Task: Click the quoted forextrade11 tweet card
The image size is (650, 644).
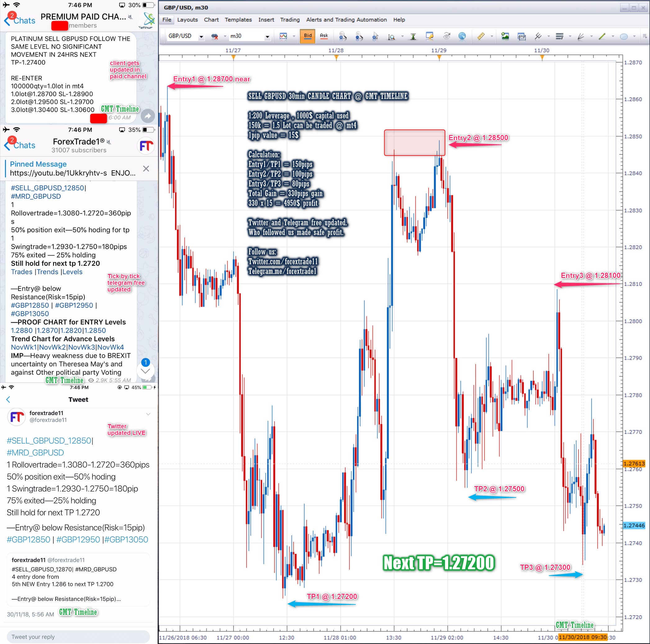Action: point(78,579)
